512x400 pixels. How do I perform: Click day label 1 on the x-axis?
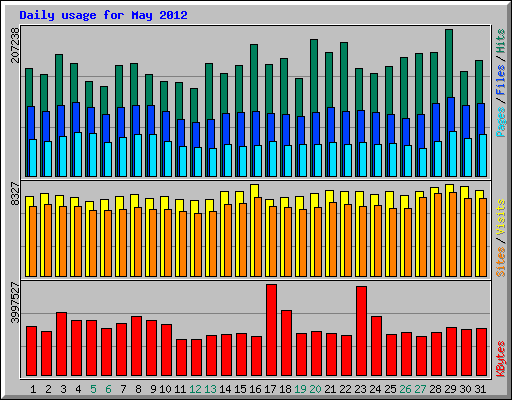33,389
